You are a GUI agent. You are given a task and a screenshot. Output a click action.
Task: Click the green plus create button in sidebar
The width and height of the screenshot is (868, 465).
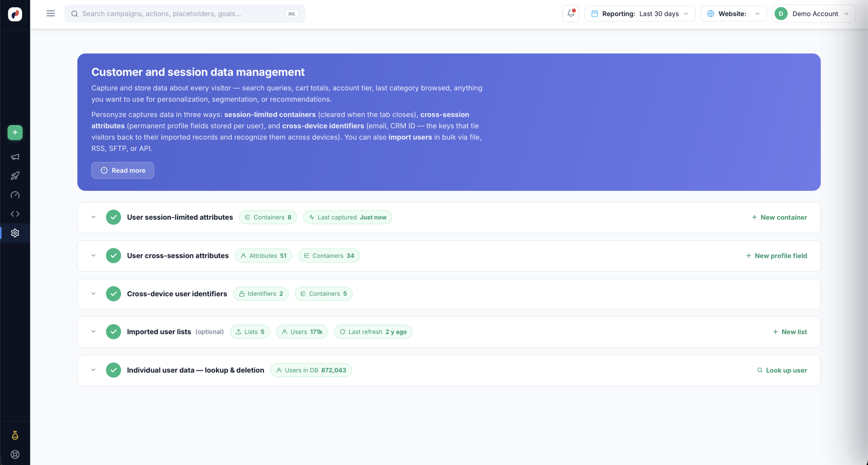click(x=15, y=133)
